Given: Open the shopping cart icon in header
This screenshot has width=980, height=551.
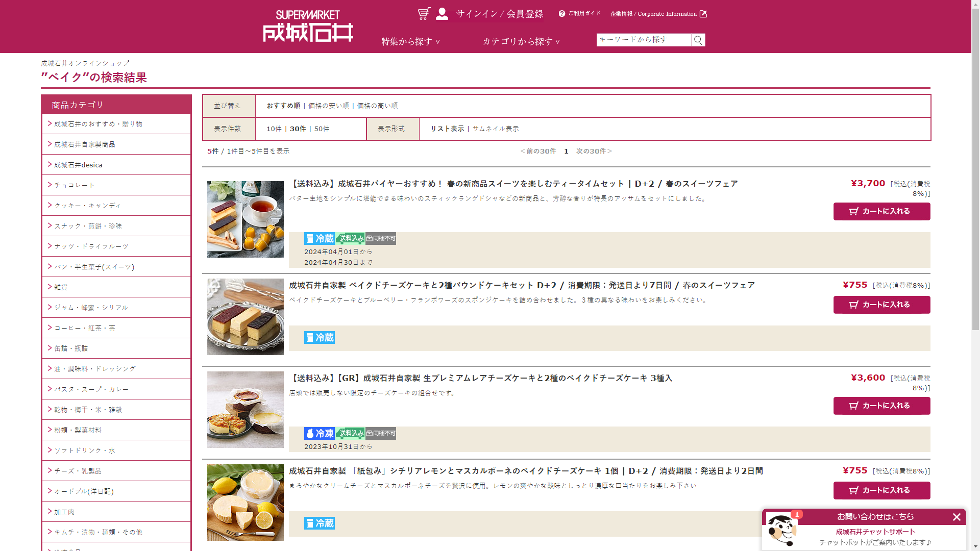Looking at the screenshot, I should click(424, 14).
